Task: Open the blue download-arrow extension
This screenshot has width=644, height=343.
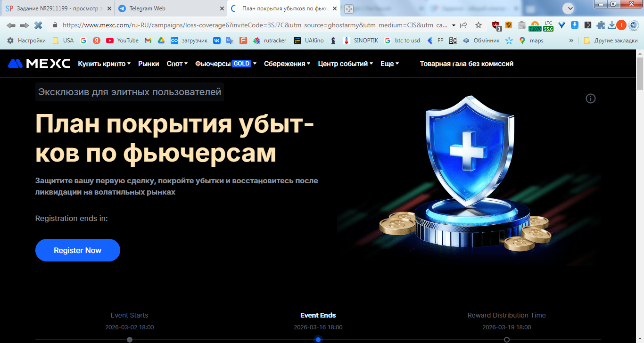Action: [x=575, y=25]
